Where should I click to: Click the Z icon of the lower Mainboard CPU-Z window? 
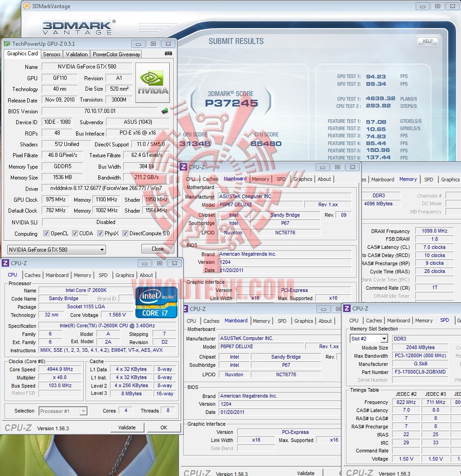[x=185, y=309]
